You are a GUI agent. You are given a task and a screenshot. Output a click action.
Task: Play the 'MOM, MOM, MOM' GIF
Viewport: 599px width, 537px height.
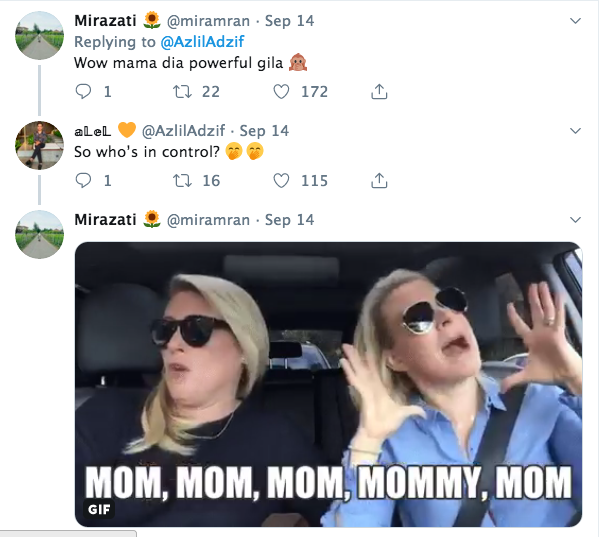tap(329, 384)
